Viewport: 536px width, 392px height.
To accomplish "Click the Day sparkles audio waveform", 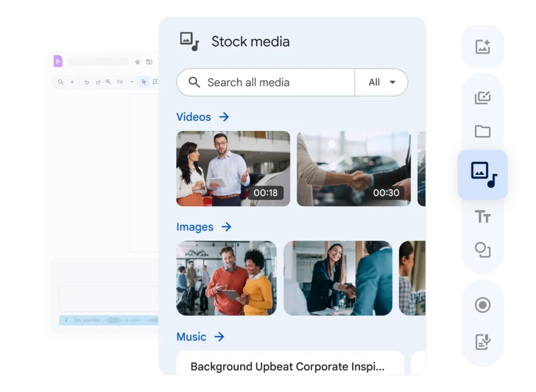I will (x=110, y=320).
